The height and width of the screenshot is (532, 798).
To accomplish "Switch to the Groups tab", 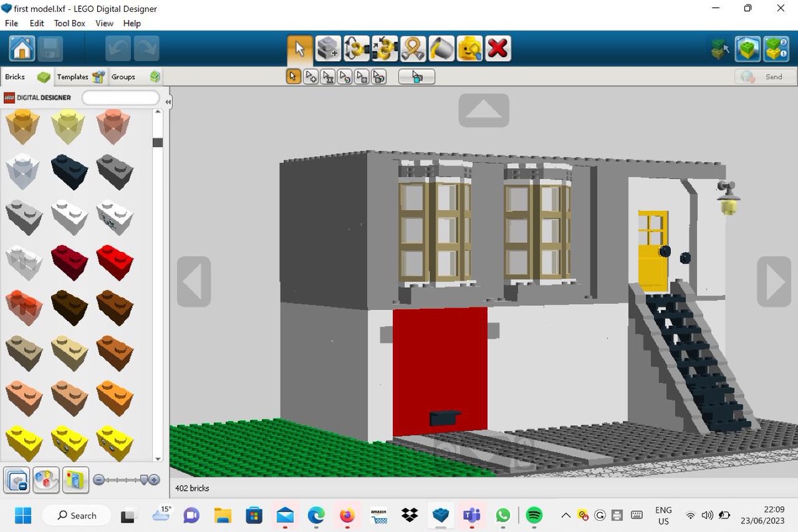I will tap(135, 76).
